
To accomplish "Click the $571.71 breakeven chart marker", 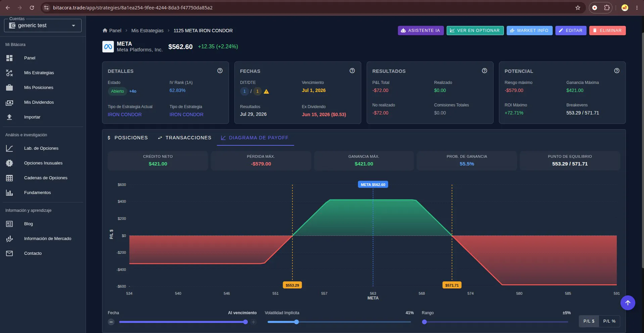I will point(452,285).
